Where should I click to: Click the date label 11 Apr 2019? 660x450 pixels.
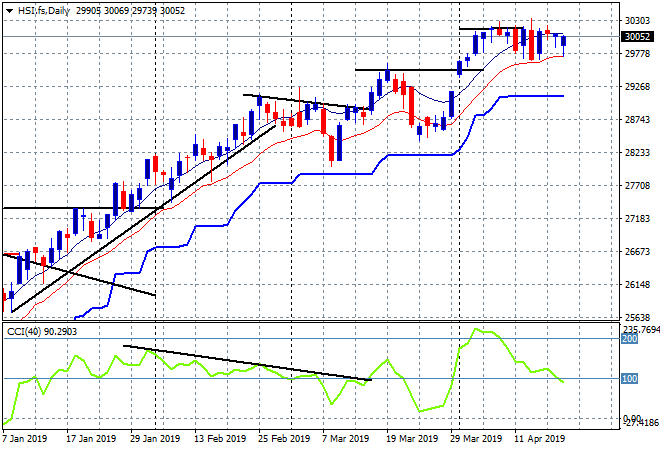pyautogui.click(x=540, y=439)
